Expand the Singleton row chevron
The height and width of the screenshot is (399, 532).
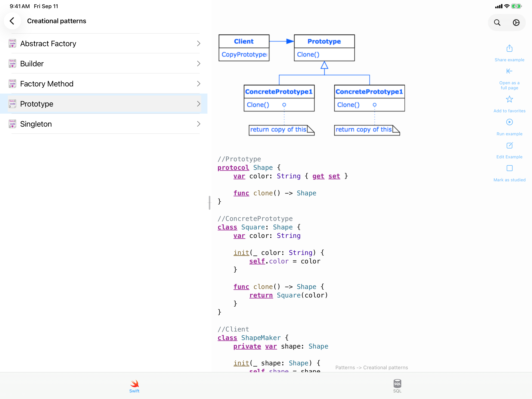pyautogui.click(x=198, y=124)
